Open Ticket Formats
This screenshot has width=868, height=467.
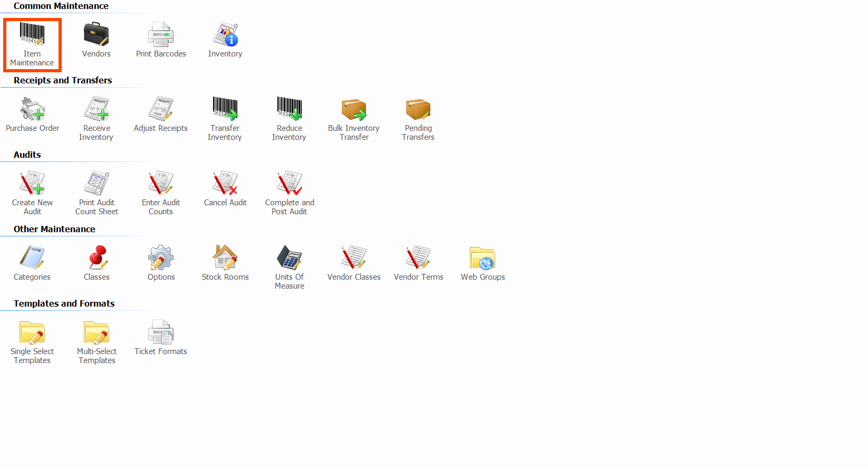pos(161,332)
